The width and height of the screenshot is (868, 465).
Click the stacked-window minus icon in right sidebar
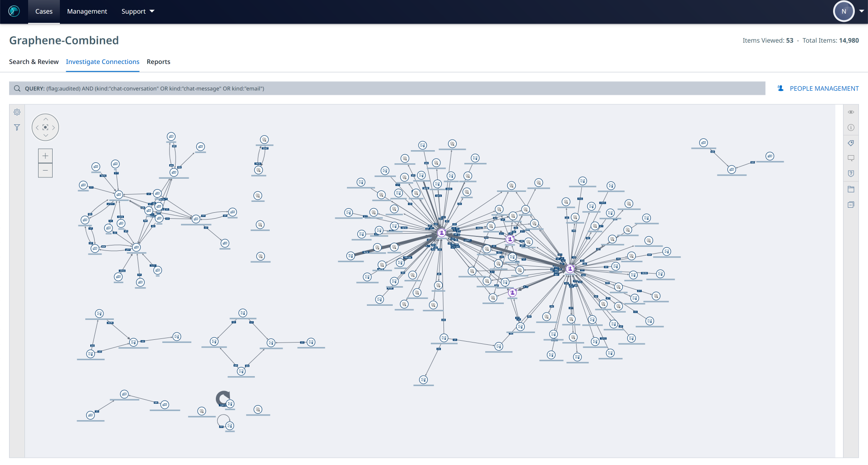851,205
